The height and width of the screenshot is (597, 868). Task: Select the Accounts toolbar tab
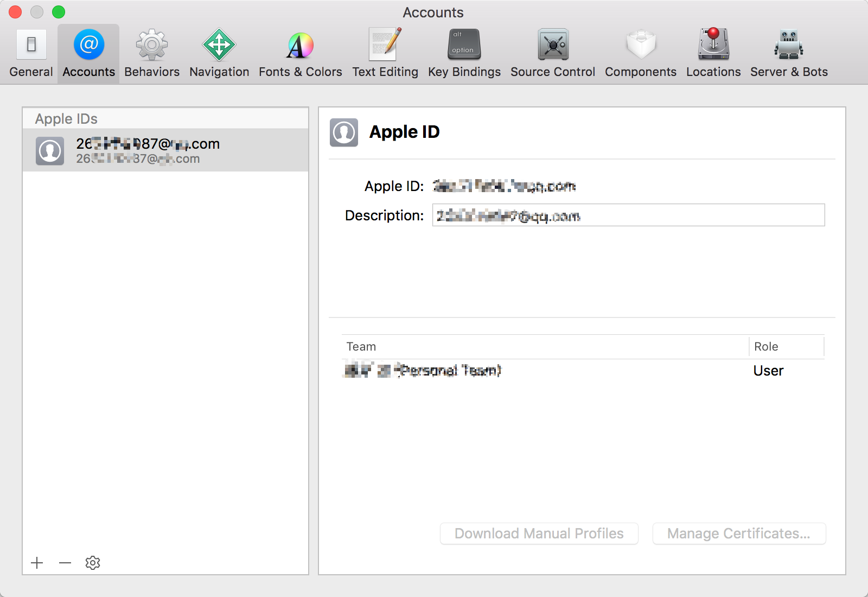tap(88, 54)
